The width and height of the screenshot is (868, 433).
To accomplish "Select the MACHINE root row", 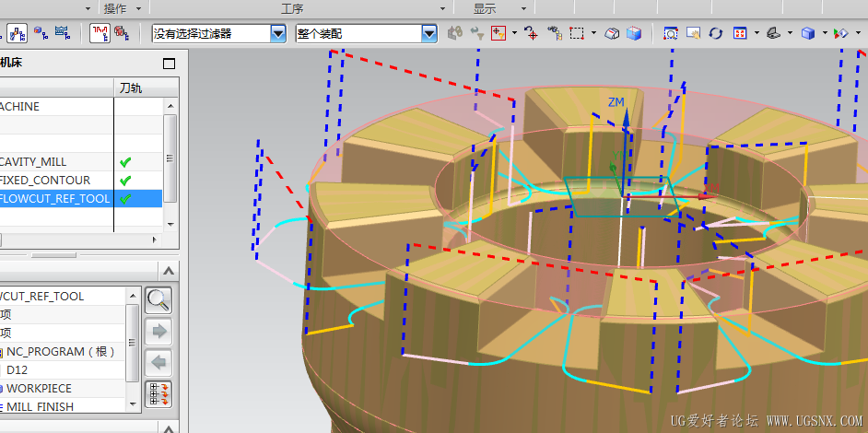I will [81, 106].
